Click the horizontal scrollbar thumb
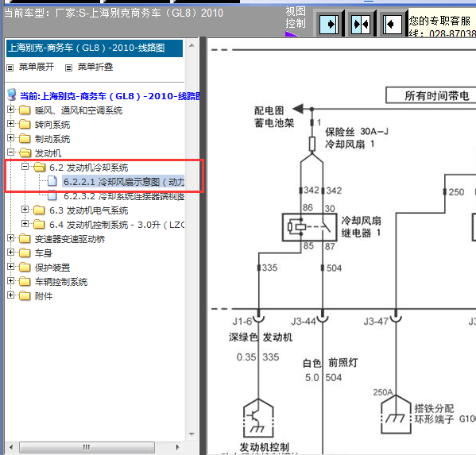Screen dimensions: 476x455 tap(87, 447)
